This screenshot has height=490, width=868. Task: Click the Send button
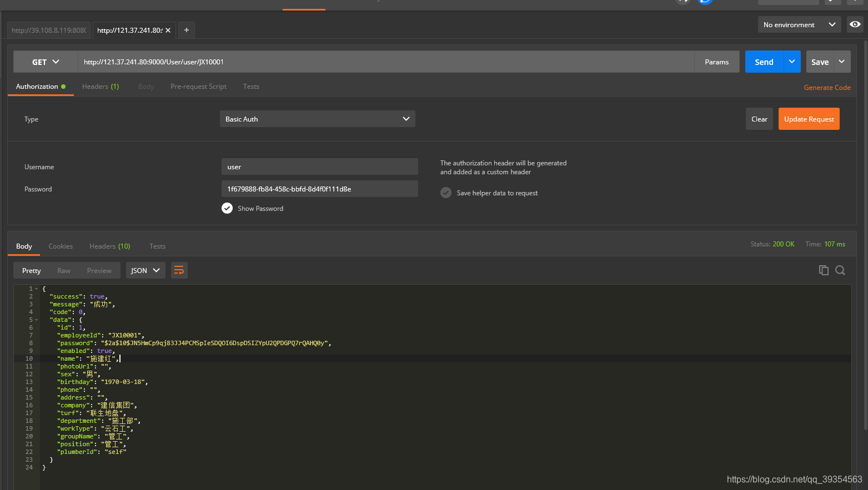point(764,62)
